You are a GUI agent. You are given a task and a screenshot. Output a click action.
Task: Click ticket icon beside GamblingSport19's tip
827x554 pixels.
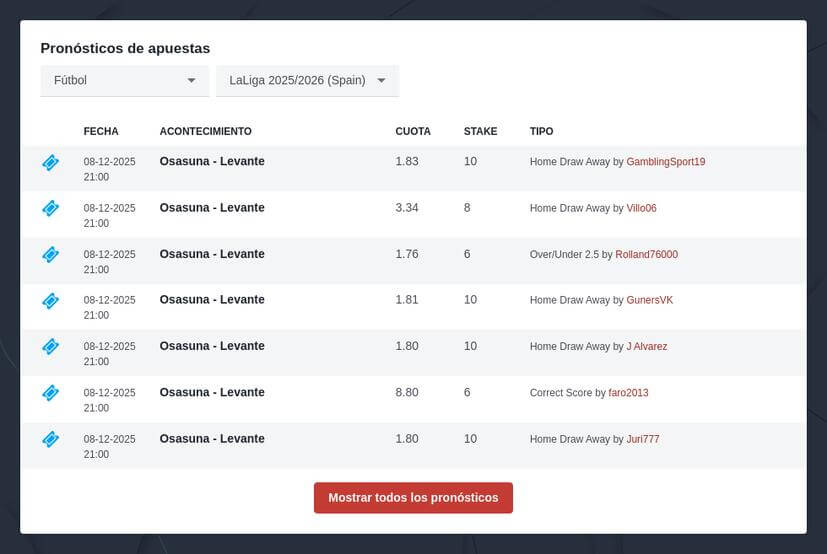tap(50, 162)
